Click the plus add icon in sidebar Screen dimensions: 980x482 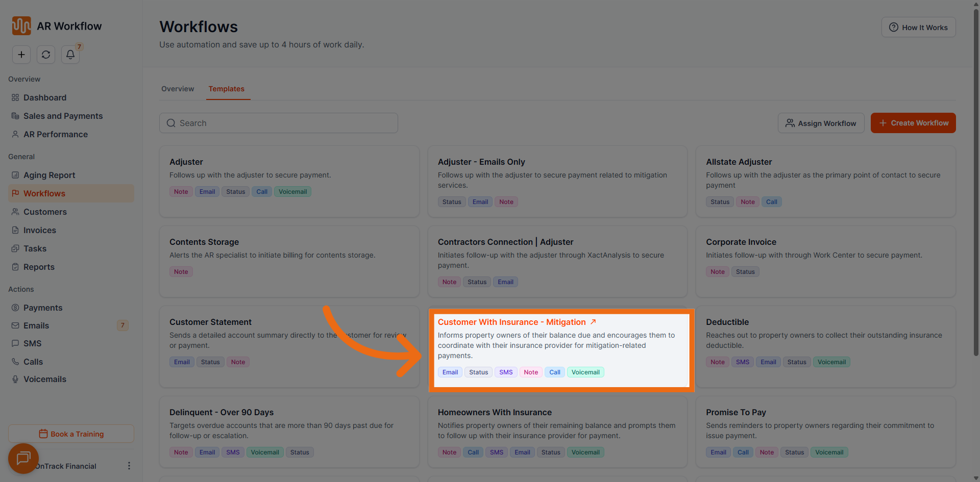(x=21, y=55)
